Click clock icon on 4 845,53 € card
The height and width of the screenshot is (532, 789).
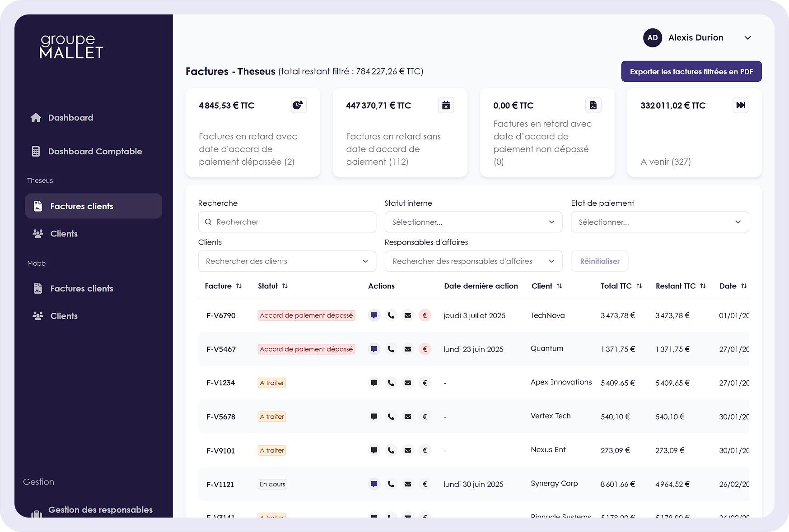(x=298, y=105)
